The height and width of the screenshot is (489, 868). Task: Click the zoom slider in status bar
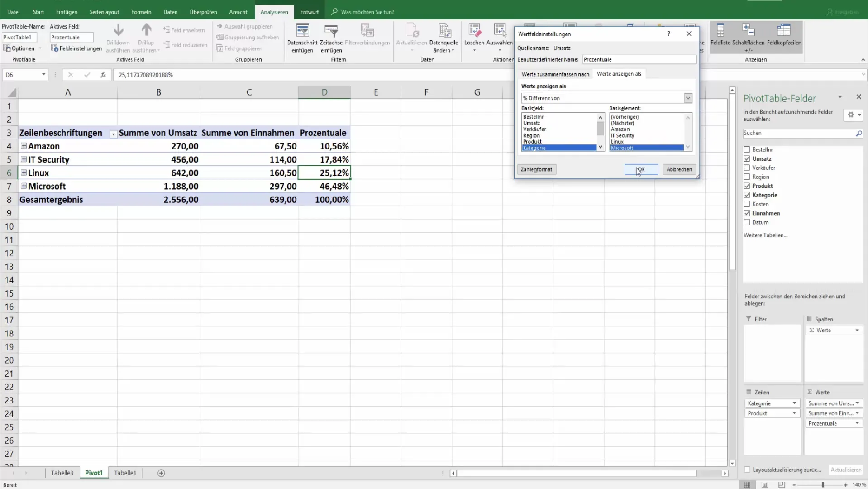(822, 485)
